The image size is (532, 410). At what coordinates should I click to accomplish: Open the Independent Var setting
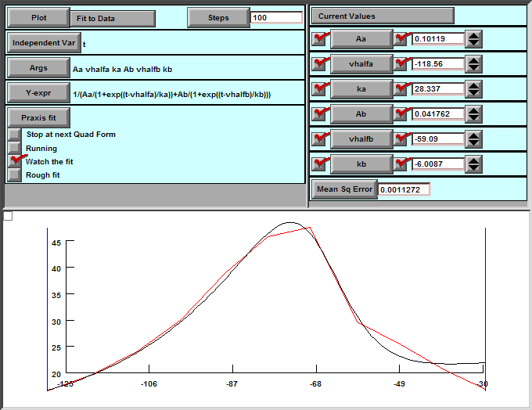tap(44, 43)
